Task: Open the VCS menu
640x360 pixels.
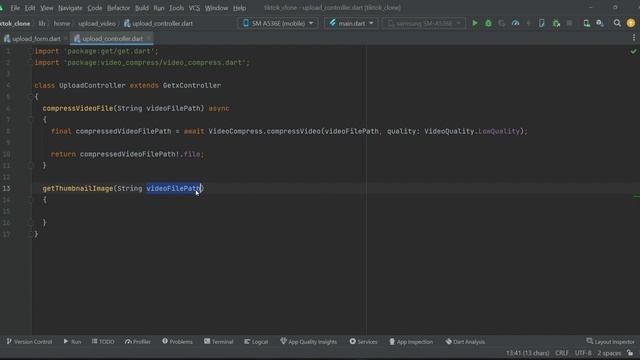Action: [x=194, y=8]
